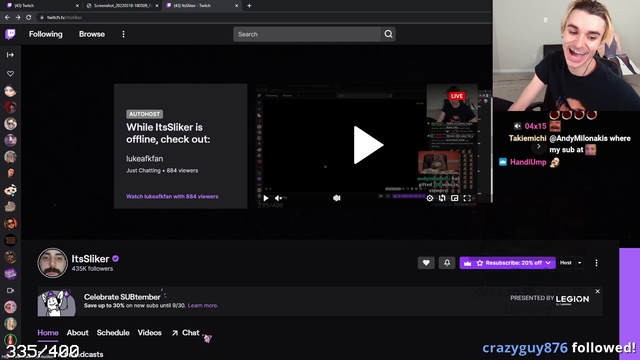This screenshot has width=640, height=360.
Task: Close the SUBtember banner
Action: tap(598, 291)
